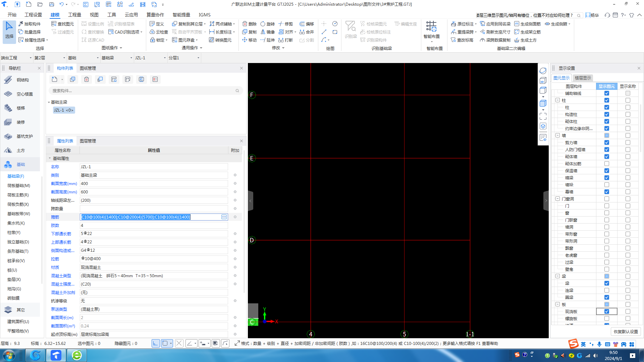Viewport: 644px width, 362px height.
Task: Switch to 图层管理 tab
Action: click(88, 141)
